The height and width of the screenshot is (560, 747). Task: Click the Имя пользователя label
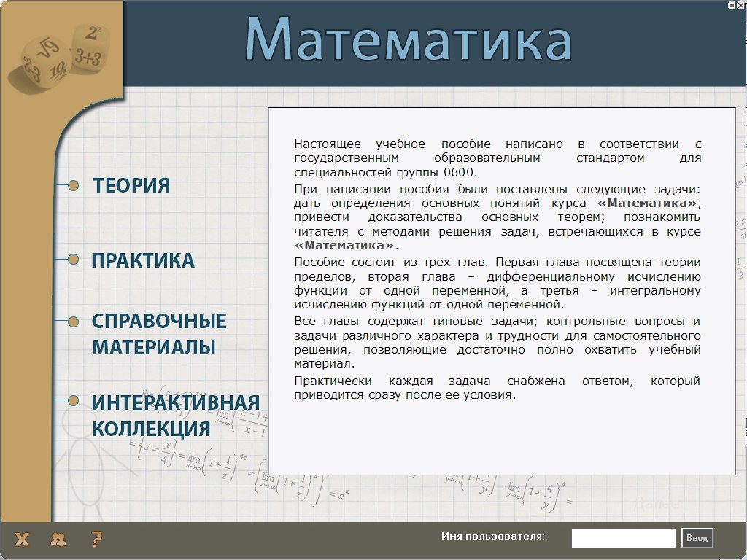[x=492, y=537]
